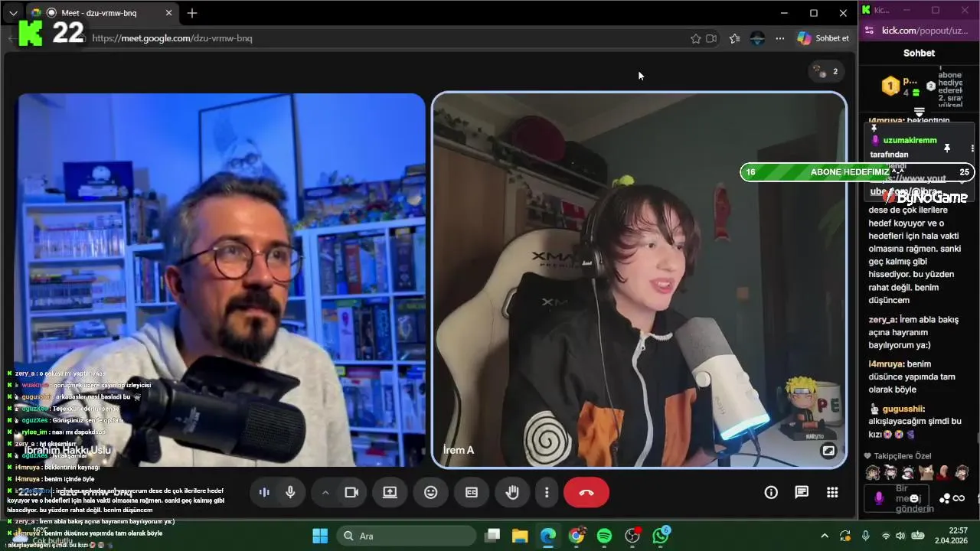Open Kick channel points bubbles icon

pos(945,498)
